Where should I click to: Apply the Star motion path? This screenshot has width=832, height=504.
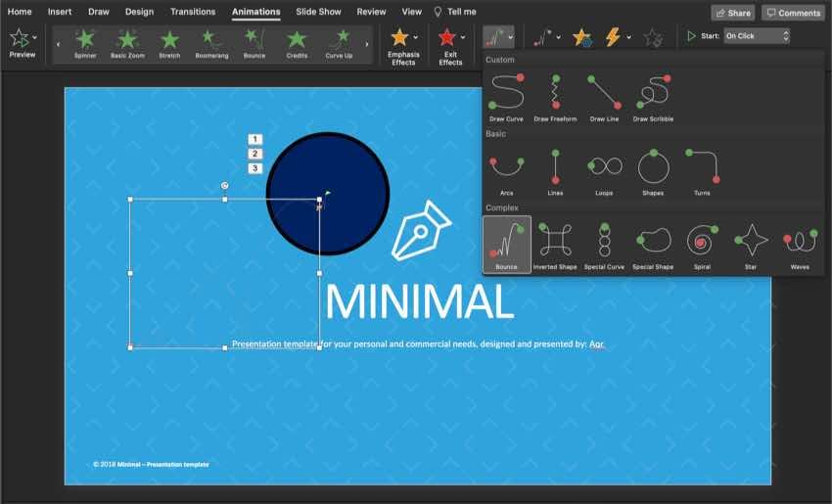coord(751,243)
